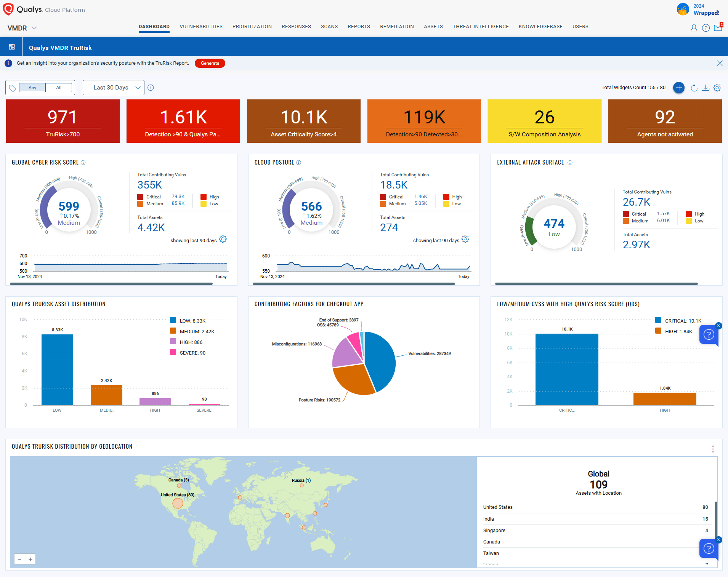Go to the Vulnerabilities tab
This screenshot has height=577, width=728.
[x=201, y=27]
